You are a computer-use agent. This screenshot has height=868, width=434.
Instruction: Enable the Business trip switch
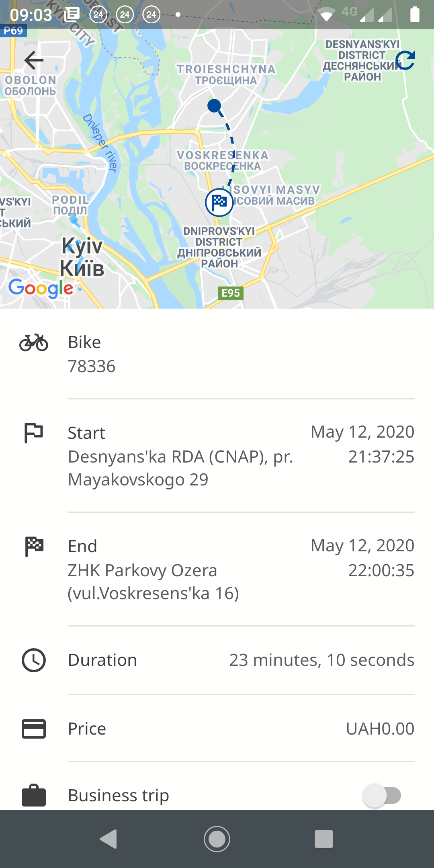coord(382,795)
